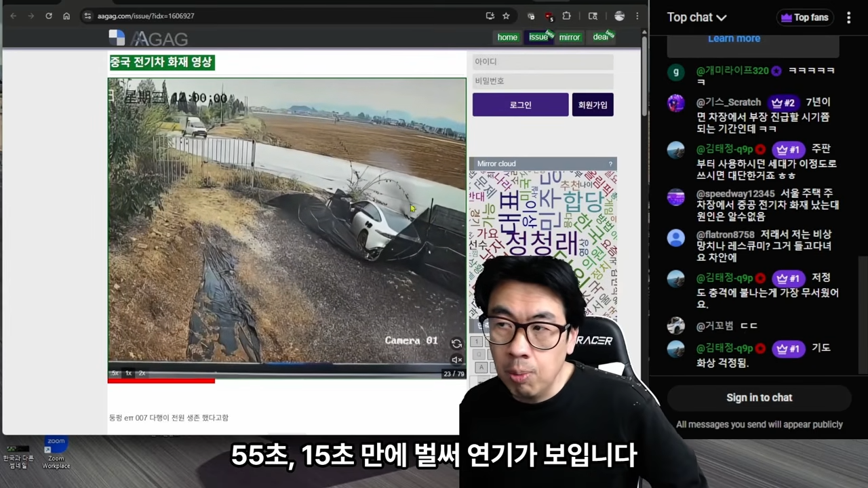Click the video loop/replay icon
This screenshot has height=488, width=868.
click(x=456, y=344)
